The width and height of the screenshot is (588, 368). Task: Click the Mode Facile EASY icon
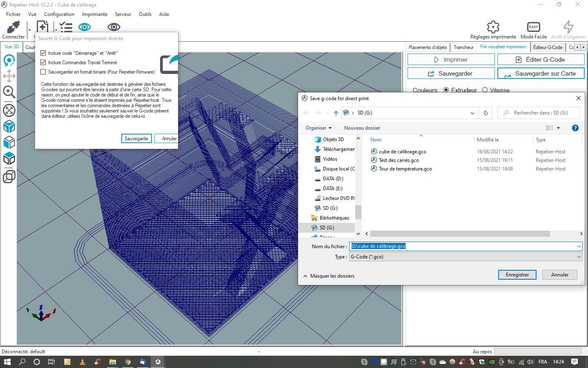click(x=533, y=27)
